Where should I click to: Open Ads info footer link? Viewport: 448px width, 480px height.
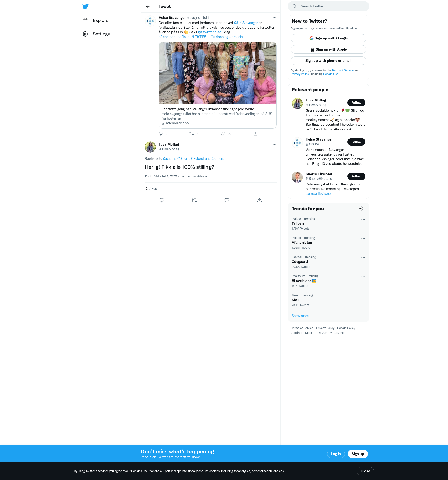click(x=297, y=333)
